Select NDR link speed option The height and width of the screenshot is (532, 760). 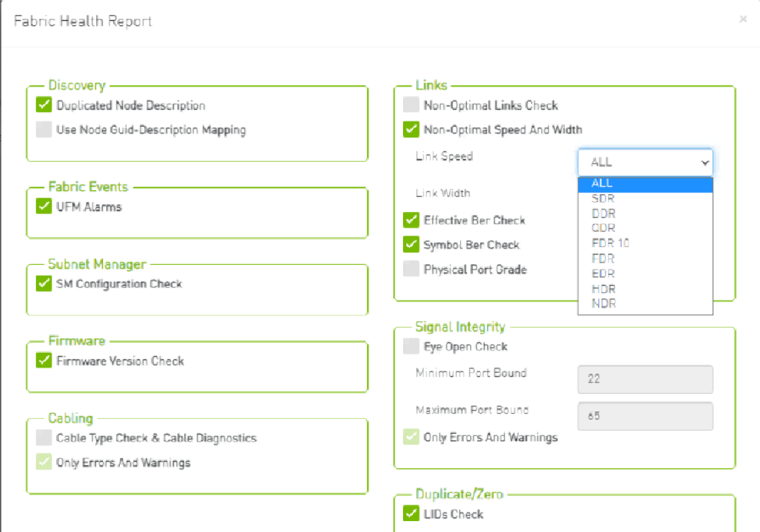pyautogui.click(x=603, y=303)
